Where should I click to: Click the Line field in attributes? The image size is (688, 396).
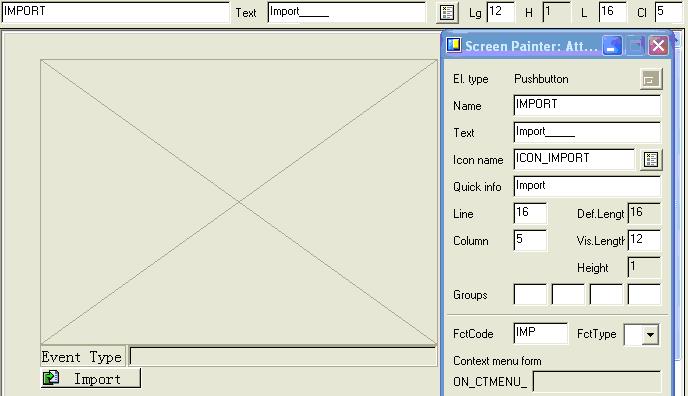(x=530, y=214)
